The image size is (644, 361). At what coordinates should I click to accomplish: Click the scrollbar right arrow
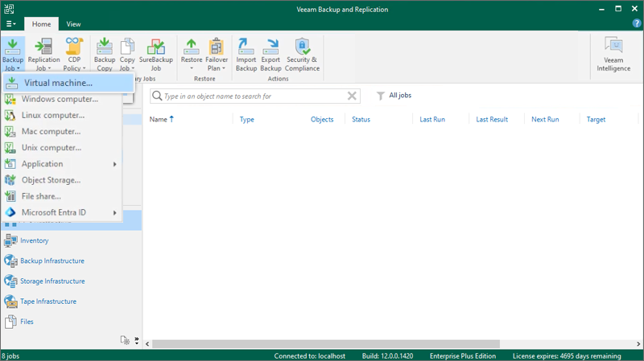coord(638,344)
